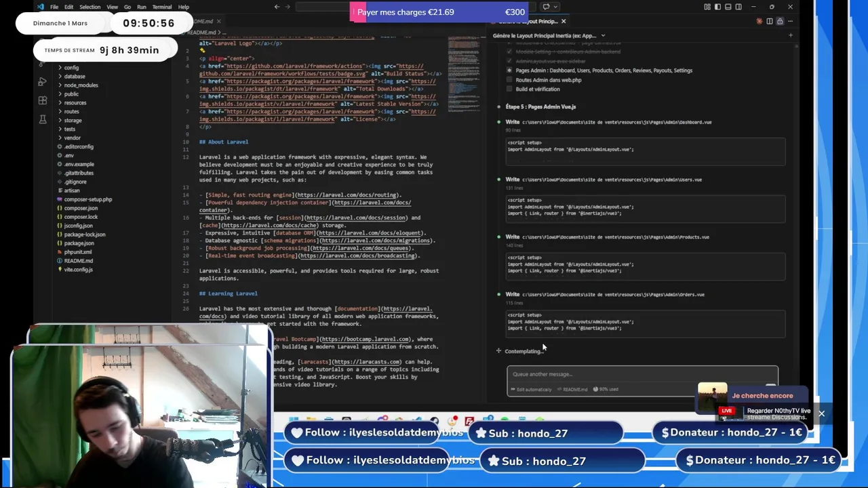Go back with the navigation arrow
868x488 pixels.
click(x=277, y=7)
